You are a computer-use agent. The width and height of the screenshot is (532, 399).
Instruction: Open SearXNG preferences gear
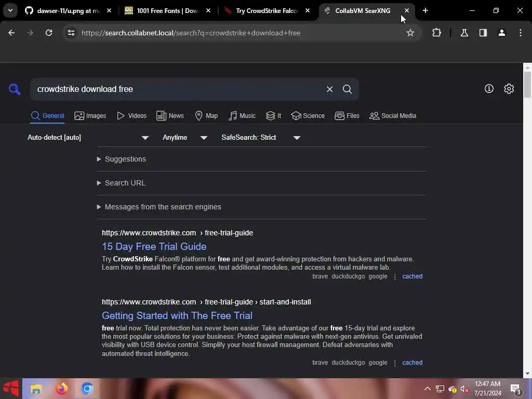[x=509, y=88]
